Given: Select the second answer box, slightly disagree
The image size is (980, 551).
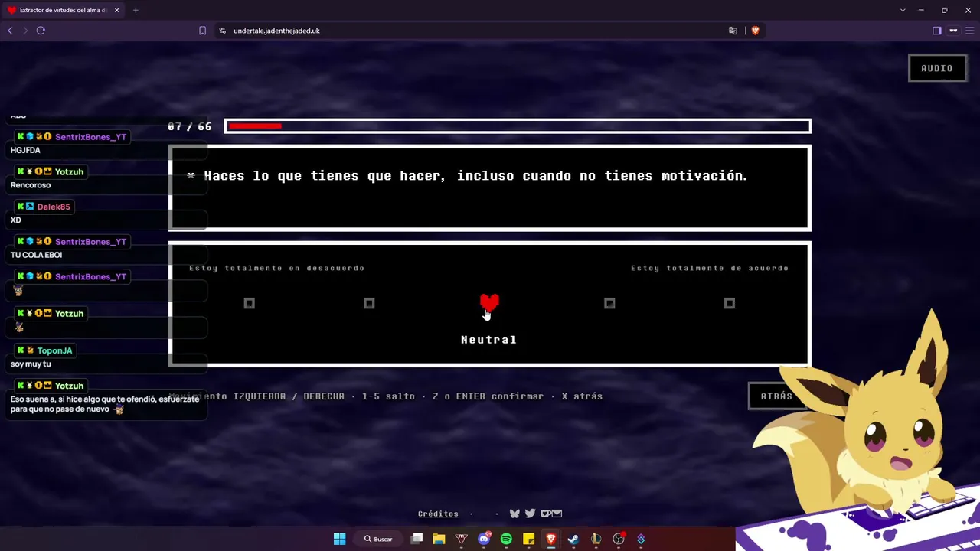Looking at the screenshot, I should coord(369,304).
